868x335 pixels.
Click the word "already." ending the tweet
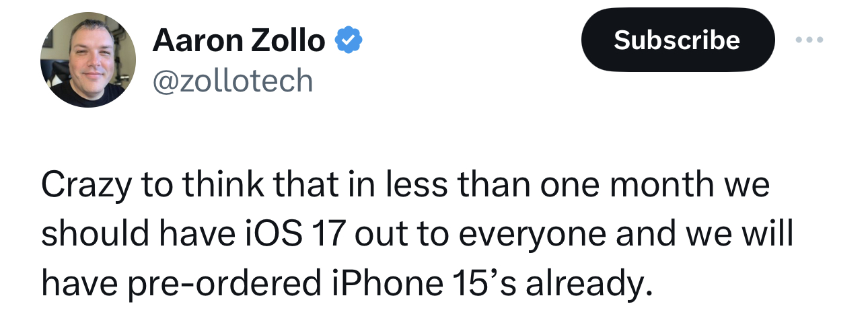(x=589, y=284)
